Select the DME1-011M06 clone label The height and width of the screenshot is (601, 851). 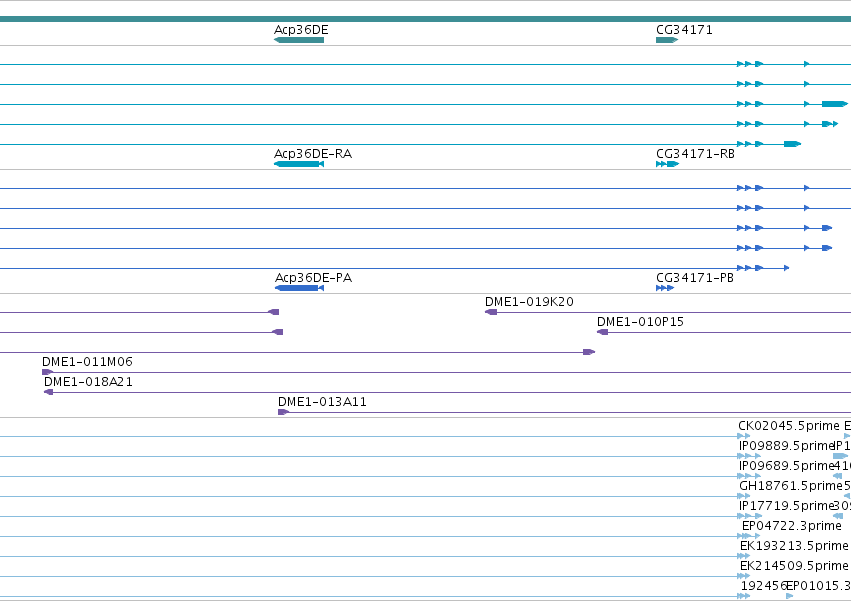coord(87,362)
